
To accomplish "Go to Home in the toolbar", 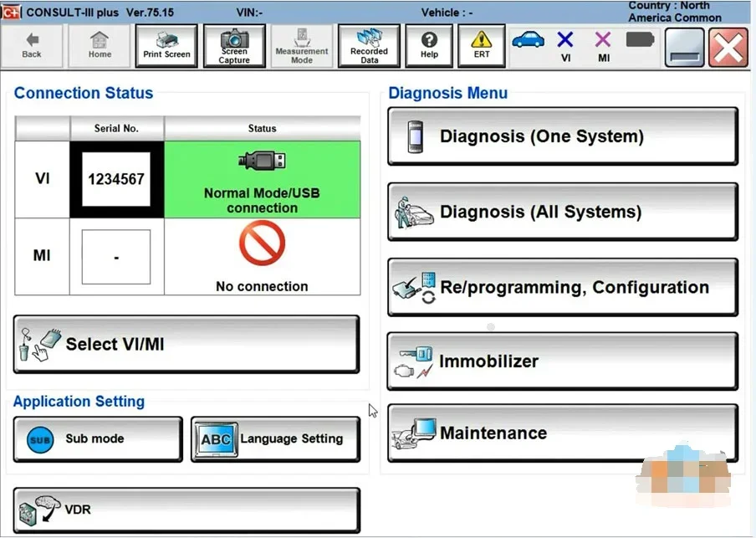I will (x=100, y=46).
